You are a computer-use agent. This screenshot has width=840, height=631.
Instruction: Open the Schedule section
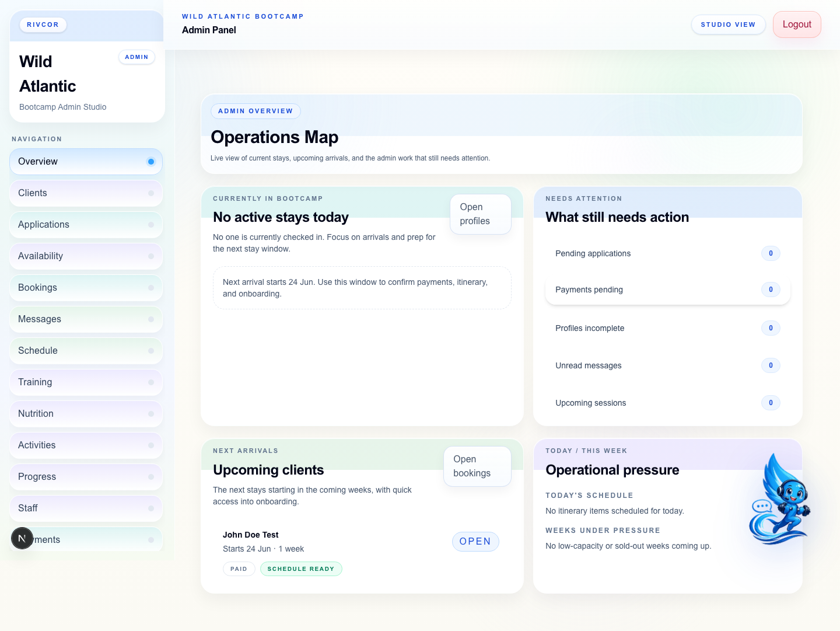click(86, 351)
